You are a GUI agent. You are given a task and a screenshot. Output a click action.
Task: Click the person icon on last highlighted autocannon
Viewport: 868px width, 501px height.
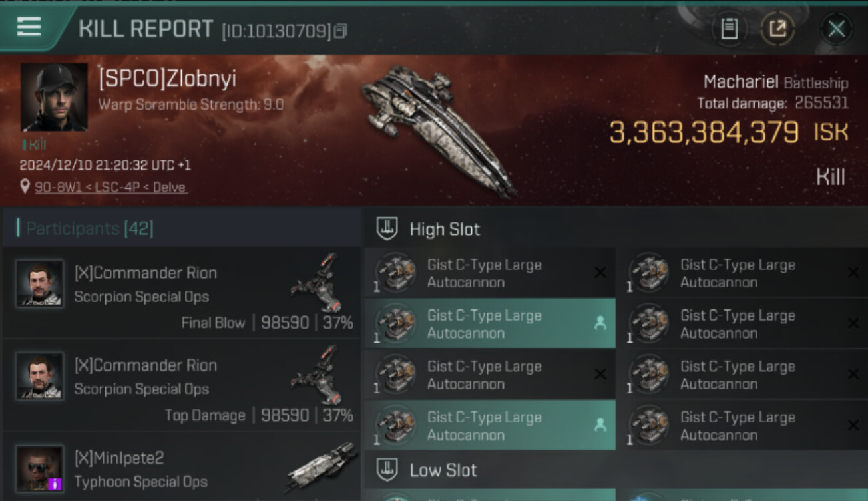tap(600, 425)
